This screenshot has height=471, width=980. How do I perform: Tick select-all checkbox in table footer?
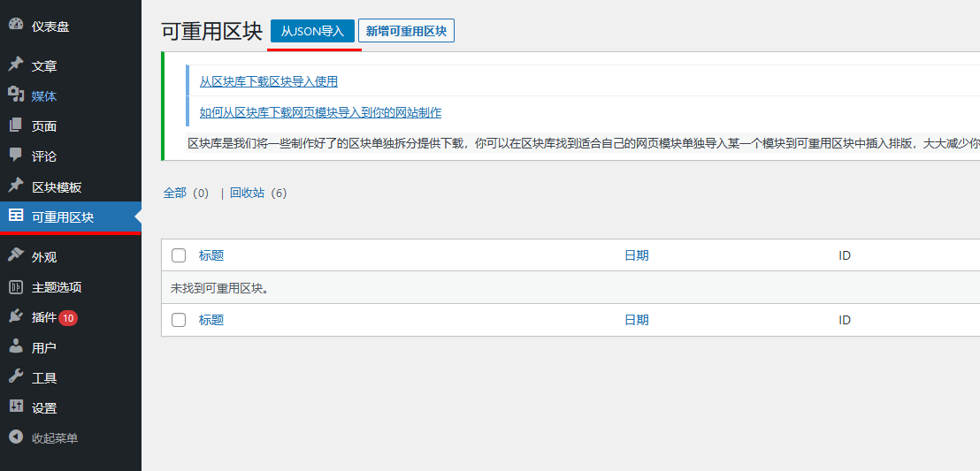[x=179, y=320]
